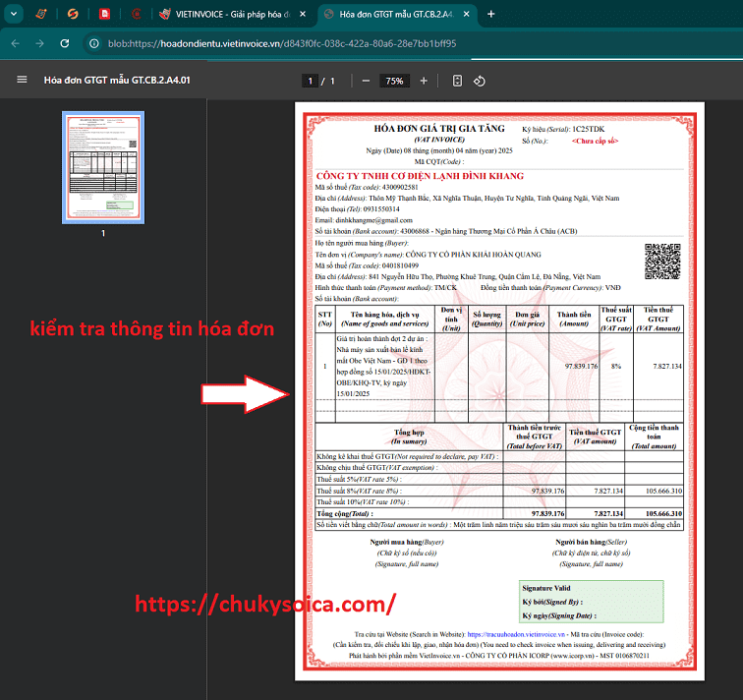Select page 1 thumbnail in sidebar

click(x=103, y=167)
